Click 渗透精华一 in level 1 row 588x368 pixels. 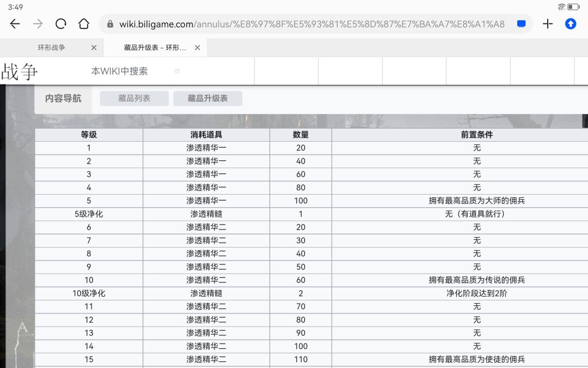coord(206,148)
